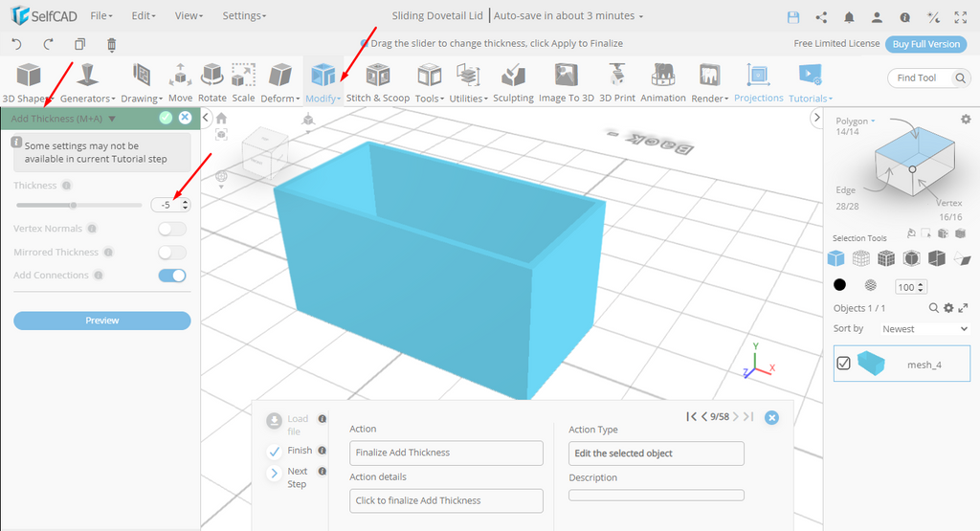Open the user account icon
The image size is (980, 531).
[x=877, y=17]
